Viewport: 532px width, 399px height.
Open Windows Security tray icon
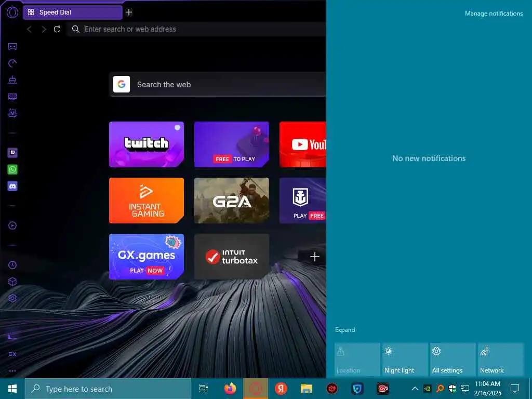click(453, 389)
